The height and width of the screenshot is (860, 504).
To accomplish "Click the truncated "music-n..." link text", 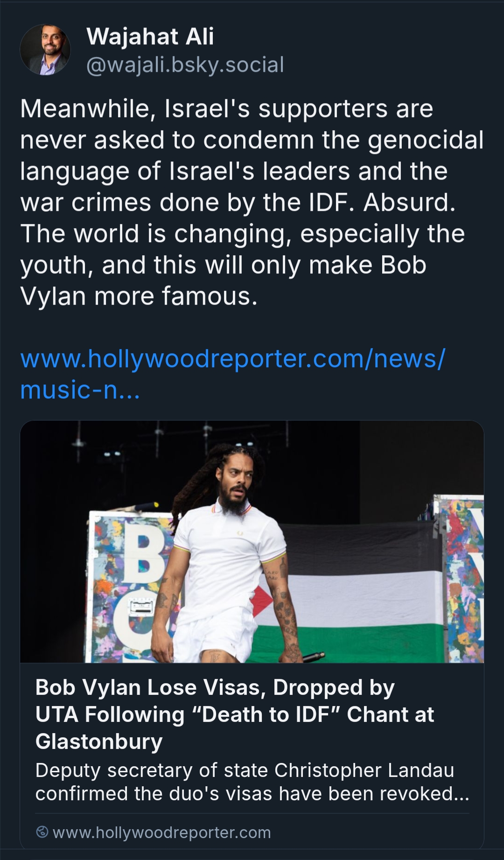I will [x=80, y=390].
